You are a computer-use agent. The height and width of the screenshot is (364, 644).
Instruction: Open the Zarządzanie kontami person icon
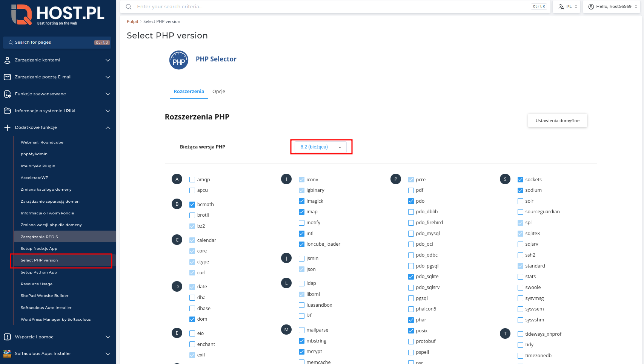click(x=7, y=60)
